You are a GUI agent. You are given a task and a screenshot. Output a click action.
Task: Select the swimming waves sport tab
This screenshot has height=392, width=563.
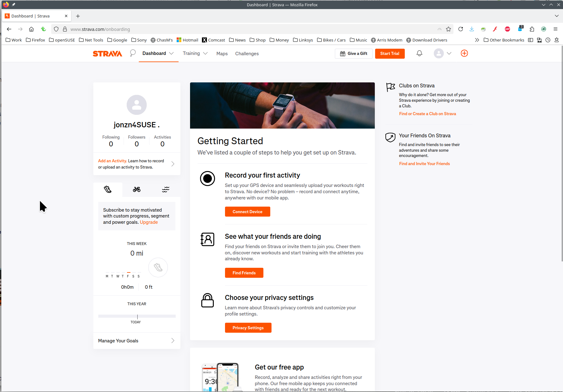pos(166,189)
